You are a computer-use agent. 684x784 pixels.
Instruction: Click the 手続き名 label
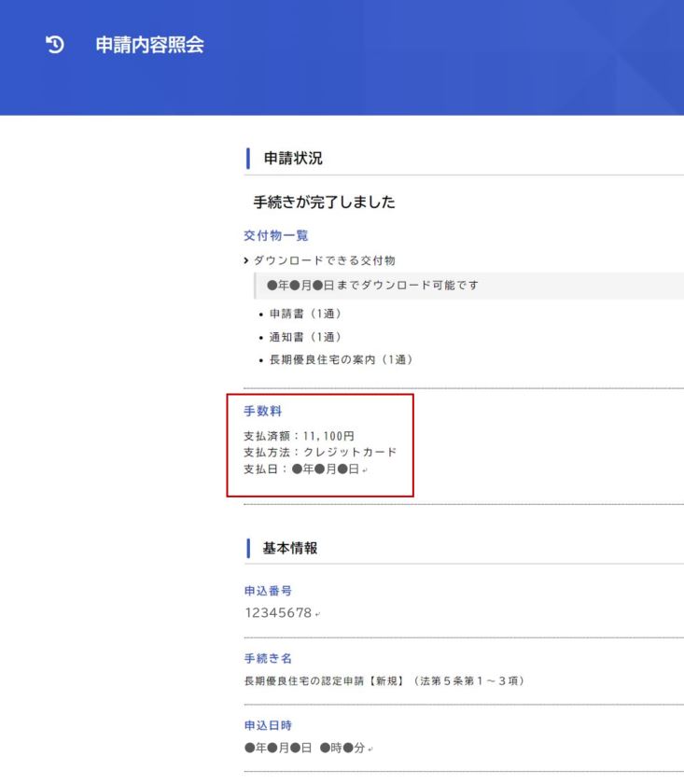269,659
